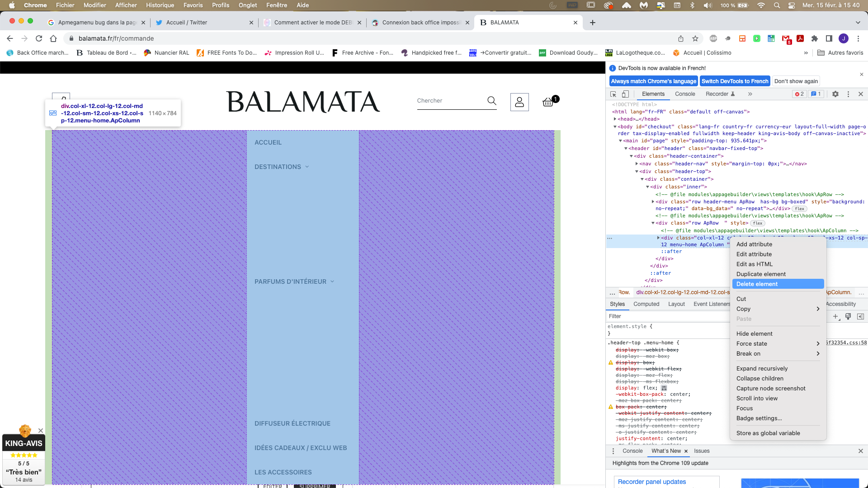Expand the head node in DOM tree

[x=615, y=119]
